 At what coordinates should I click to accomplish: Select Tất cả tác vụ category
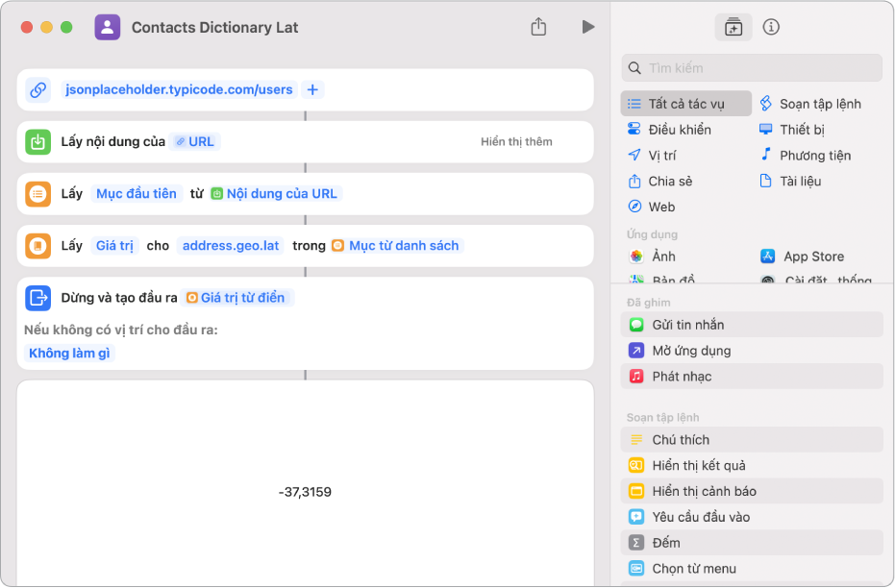686,104
